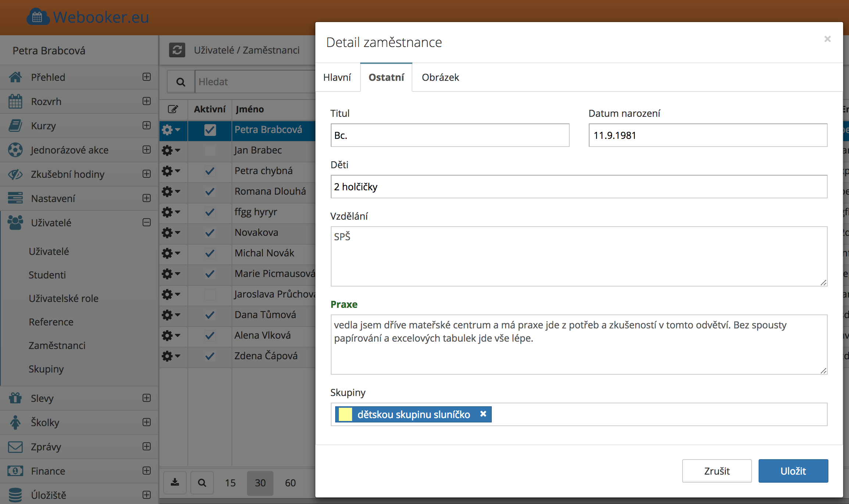Click the Finance money icon in the sidebar
The width and height of the screenshot is (849, 504).
point(15,471)
